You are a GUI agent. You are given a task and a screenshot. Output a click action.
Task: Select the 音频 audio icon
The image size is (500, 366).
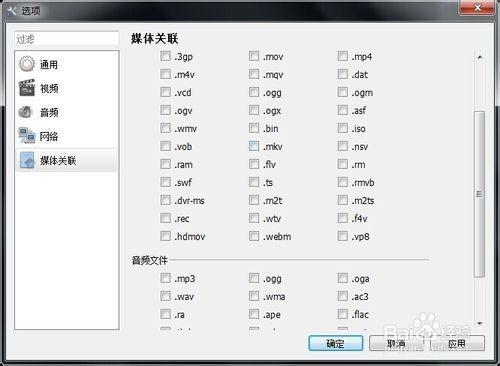click(x=26, y=112)
